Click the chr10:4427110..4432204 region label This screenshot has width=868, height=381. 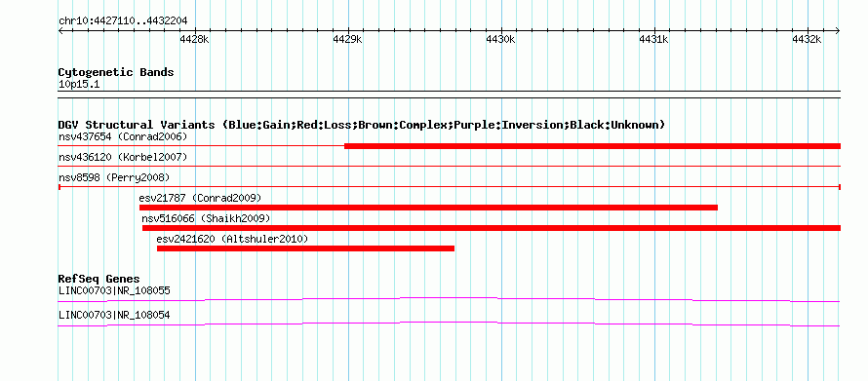[123, 21]
